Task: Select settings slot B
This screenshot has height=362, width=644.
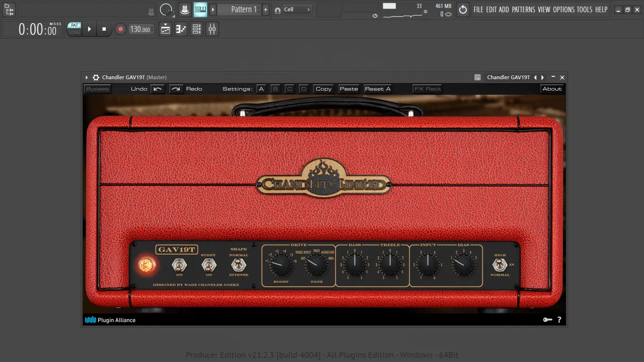Action: 275,89
